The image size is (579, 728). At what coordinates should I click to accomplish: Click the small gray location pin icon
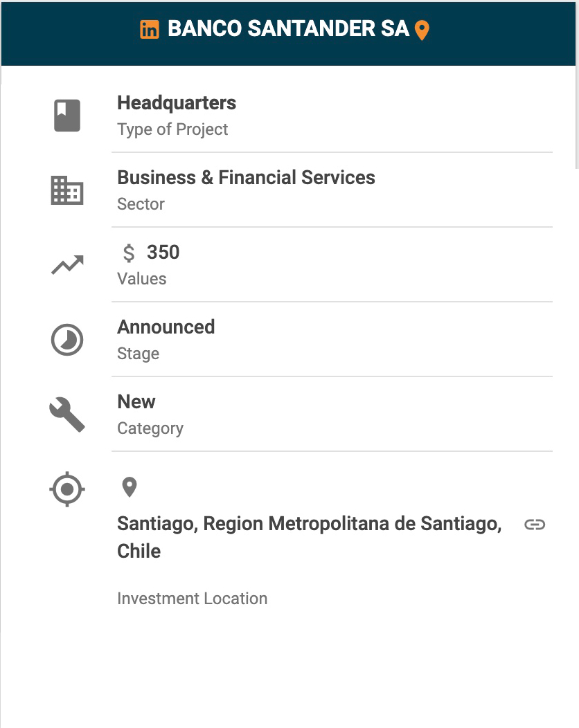point(129,487)
